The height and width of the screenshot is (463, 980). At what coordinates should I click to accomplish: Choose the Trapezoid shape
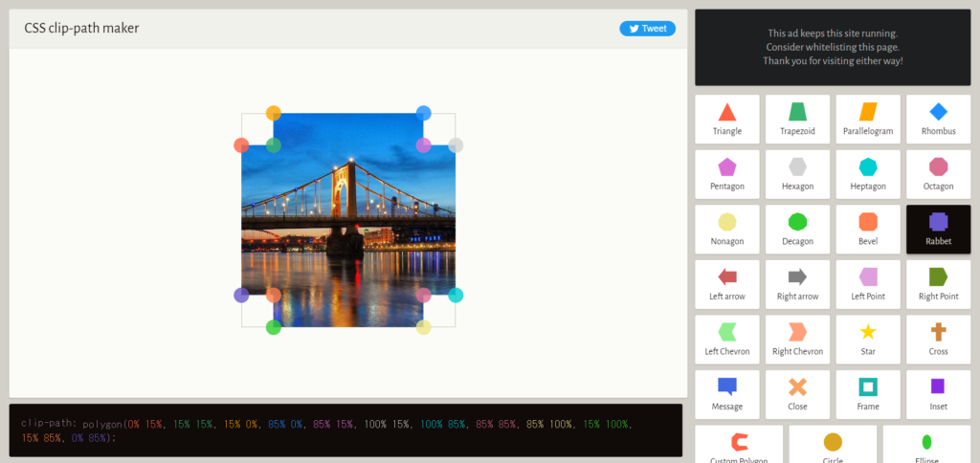(x=797, y=119)
